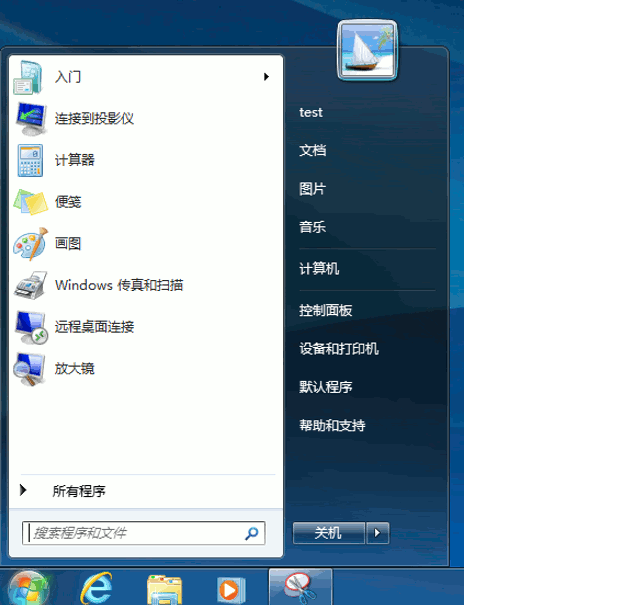The height and width of the screenshot is (605, 640).
Task: Open 图片 pictures library
Action: click(312, 189)
